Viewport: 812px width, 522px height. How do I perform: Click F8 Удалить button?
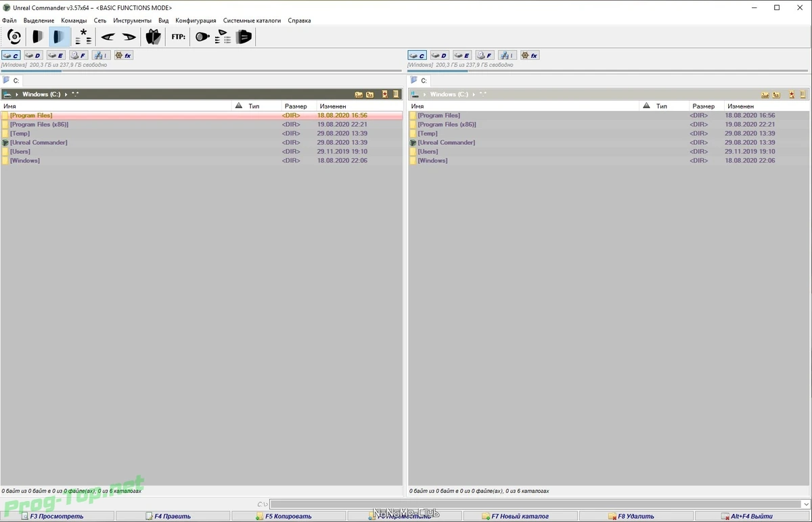coord(636,517)
